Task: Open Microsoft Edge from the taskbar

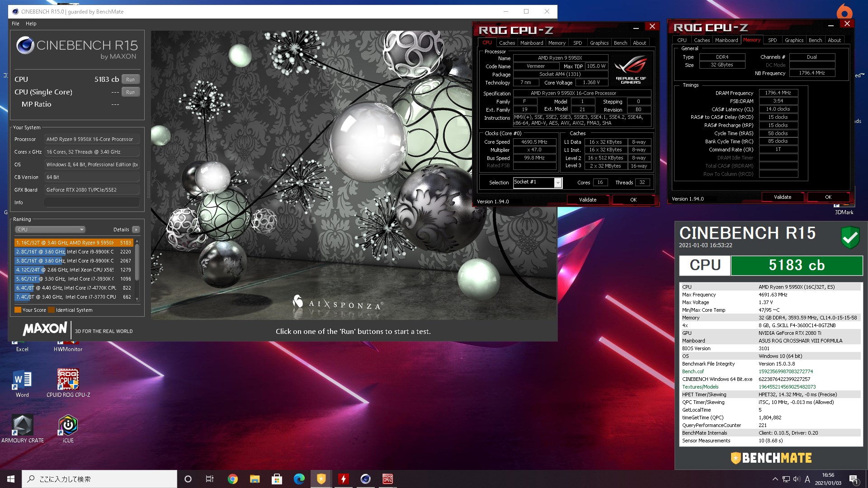Action: click(299, 479)
